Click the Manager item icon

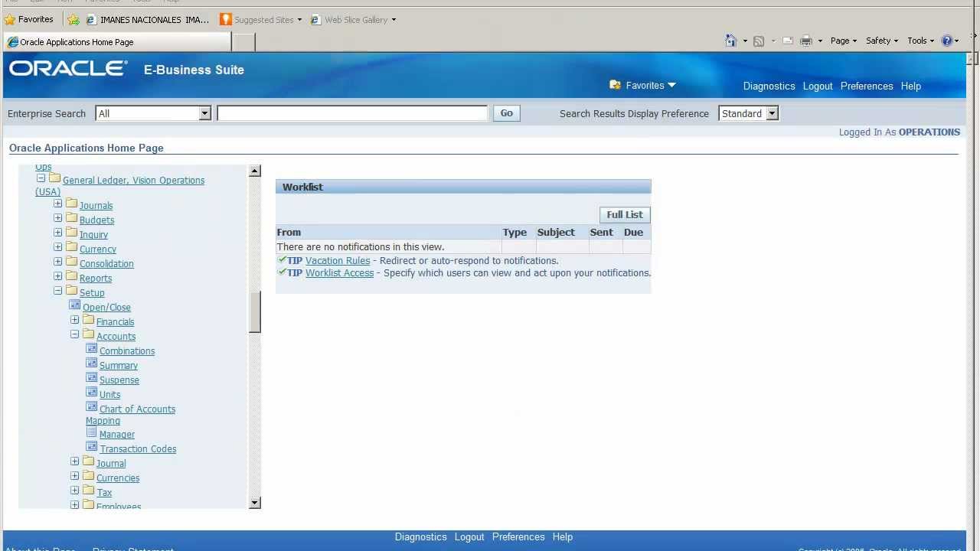(x=92, y=432)
